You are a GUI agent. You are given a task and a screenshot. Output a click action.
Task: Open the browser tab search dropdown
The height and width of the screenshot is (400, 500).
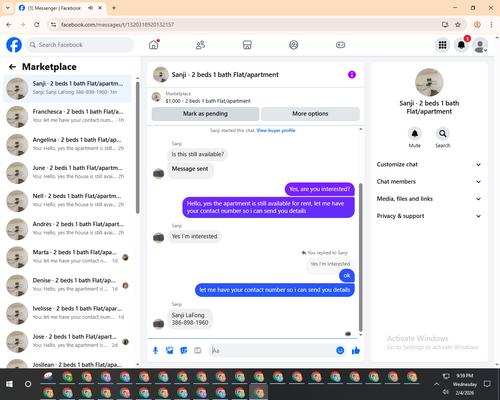[8, 8]
